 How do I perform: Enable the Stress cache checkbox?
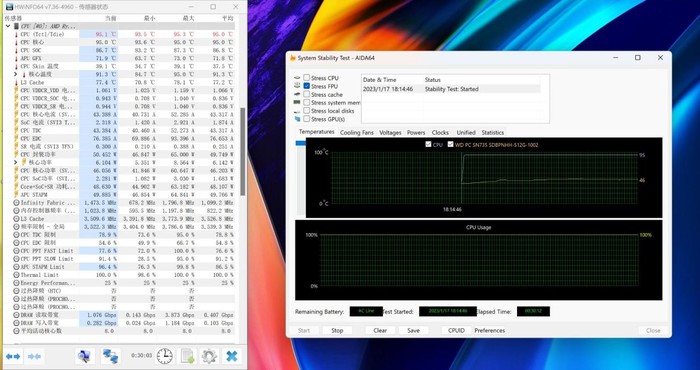(307, 95)
